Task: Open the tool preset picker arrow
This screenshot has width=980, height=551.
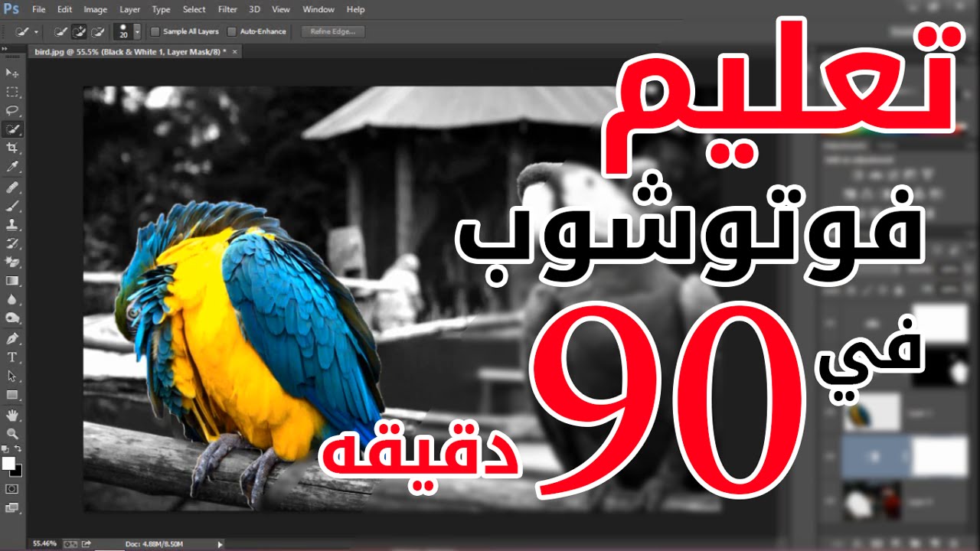Action: coord(36,32)
